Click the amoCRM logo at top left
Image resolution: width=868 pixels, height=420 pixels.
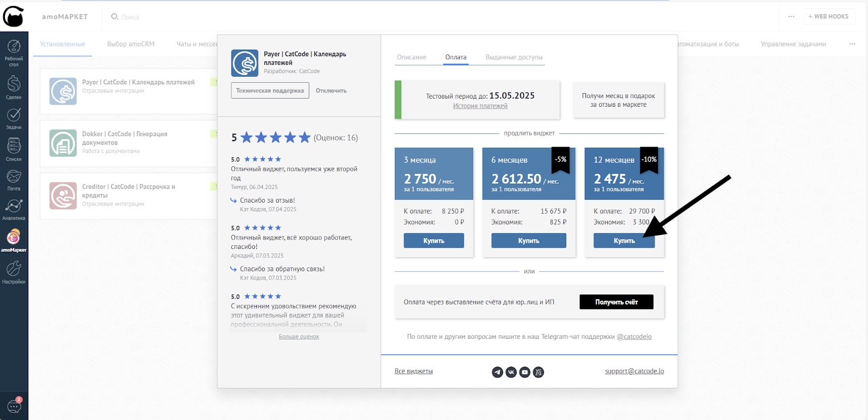point(14,16)
